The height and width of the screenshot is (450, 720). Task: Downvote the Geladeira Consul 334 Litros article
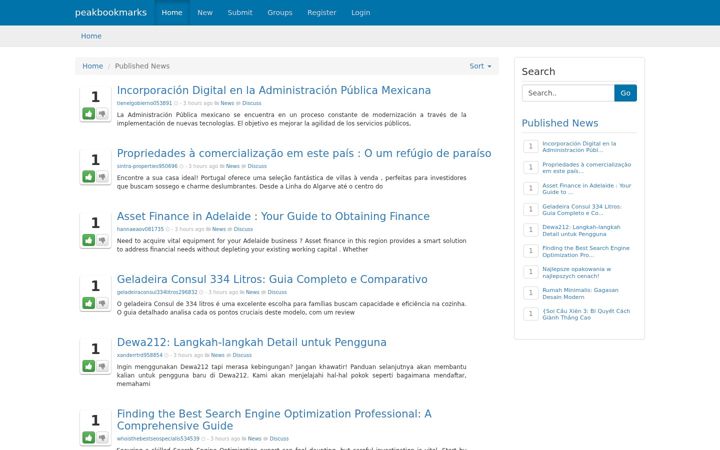coord(102,303)
